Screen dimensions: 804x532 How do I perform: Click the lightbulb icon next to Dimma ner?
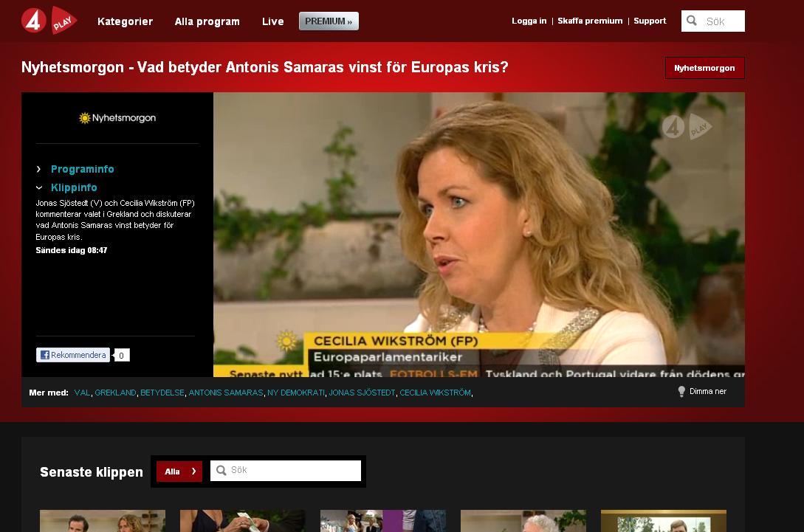681,392
